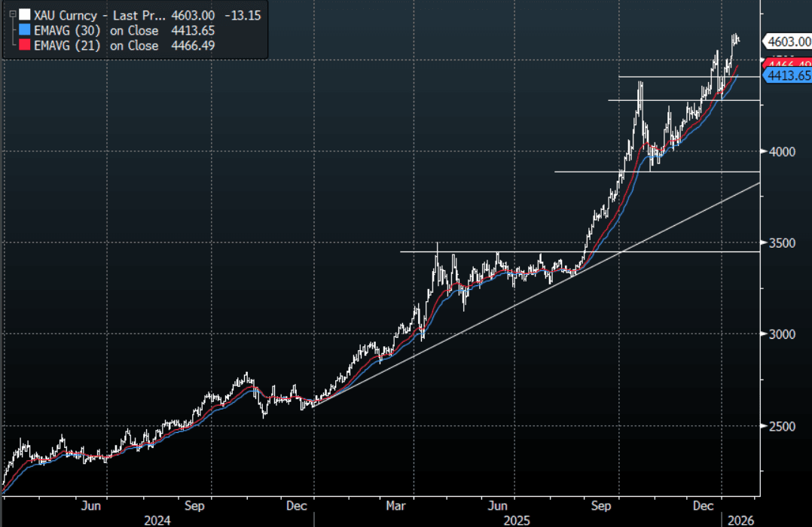Viewport: 812px width, 527px height.
Task: Select the 2025 year label on time axis
Action: [517, 519]
